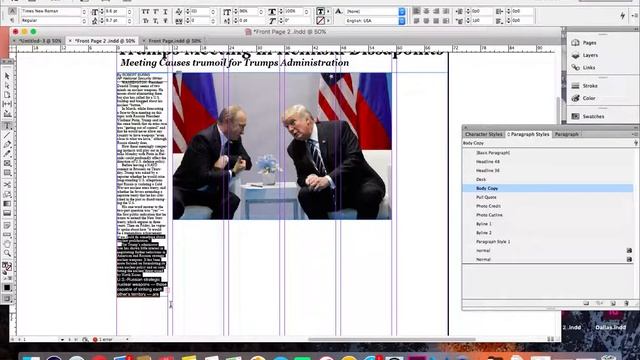Click the Align Left paragraph button
Viewport: 640px width, 360px height.
click(x=416, y=11)
